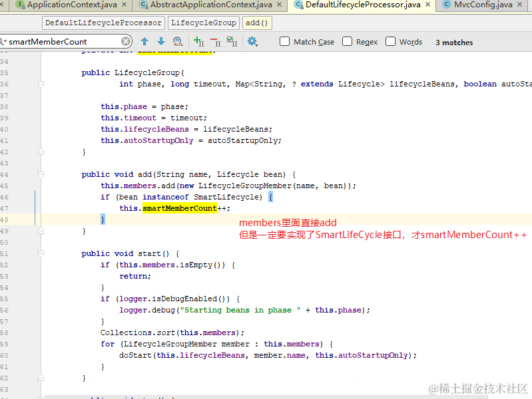Enable Match Case checkbox
Viewport: 532px width, 399px height.
click(284, 41)
